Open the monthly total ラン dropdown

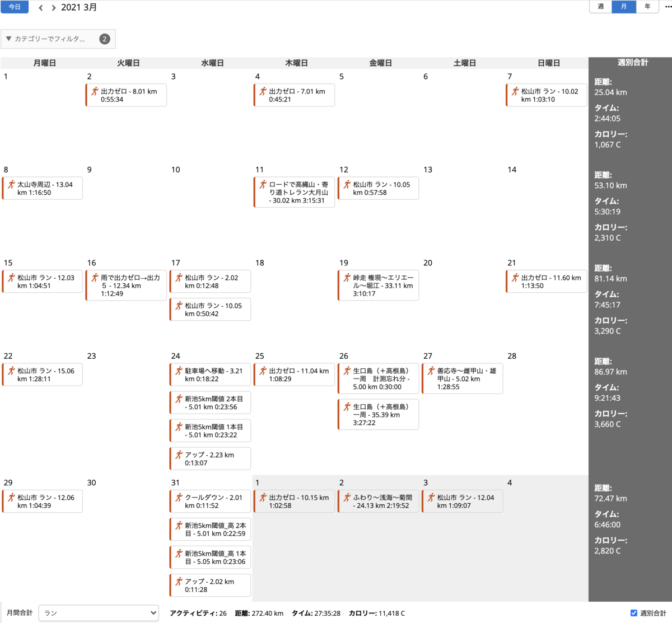pyautogui.click(x=99, y=613)
